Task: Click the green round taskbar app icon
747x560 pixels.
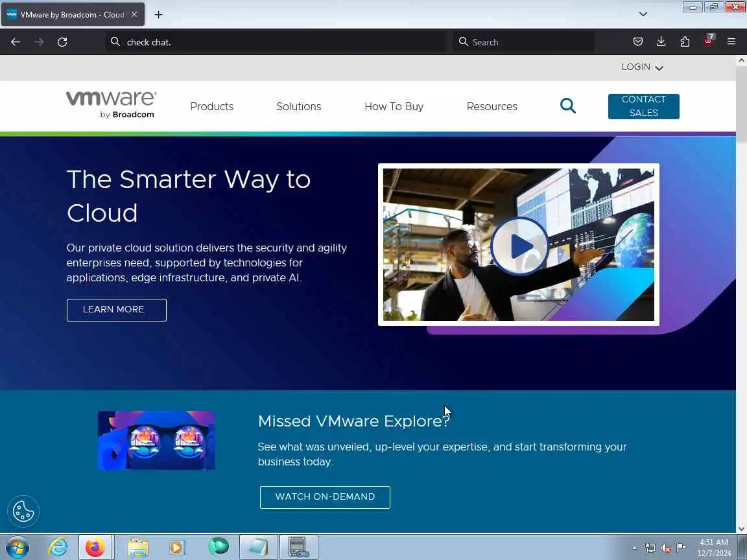Action: 218,546
